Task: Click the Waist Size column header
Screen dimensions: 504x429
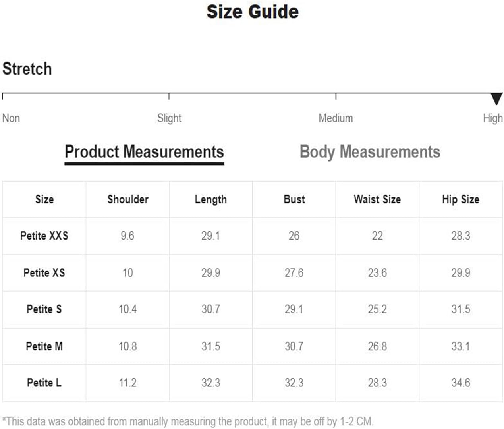Action: [377, 199]
